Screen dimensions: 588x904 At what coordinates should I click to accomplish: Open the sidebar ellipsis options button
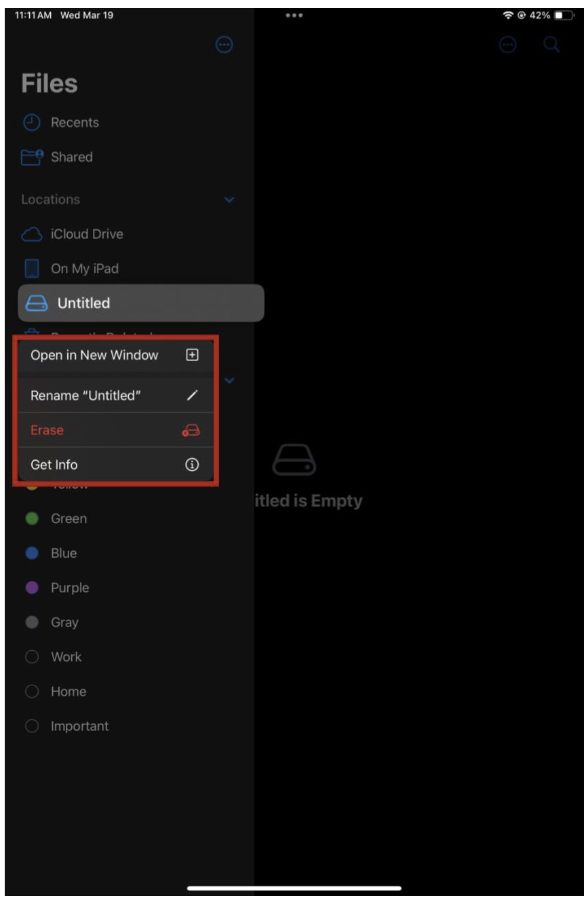pyautogui.click(x=224, y=45)
